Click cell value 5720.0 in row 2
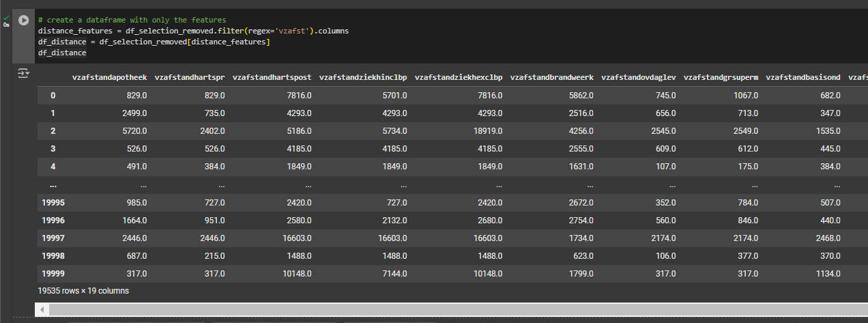Screen dimensions: 868x323 (x=134, y=131)
